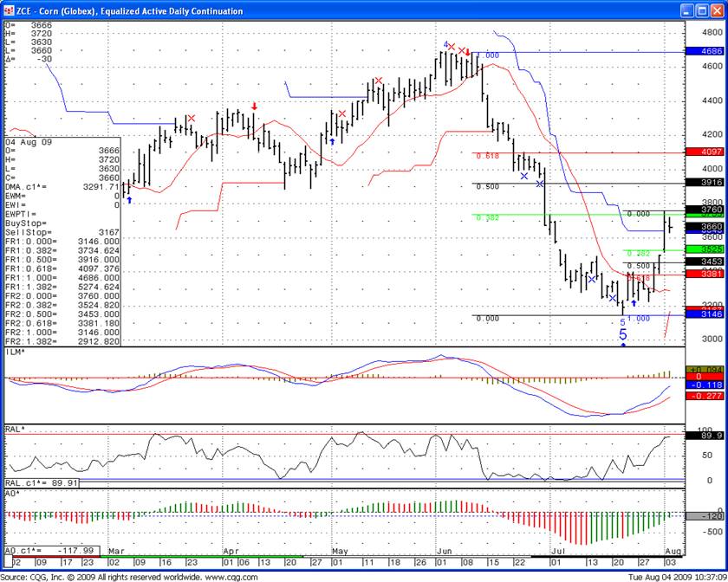The height and width of the screenshot is (582, 728).
Task: Select the RAL study pane label
Action: [15, 429]
